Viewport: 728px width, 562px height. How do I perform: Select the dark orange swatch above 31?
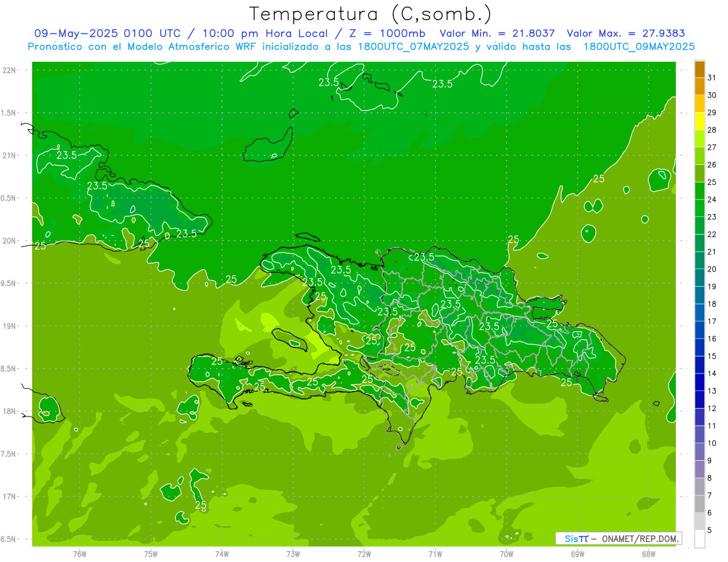[x=699, y=69]
